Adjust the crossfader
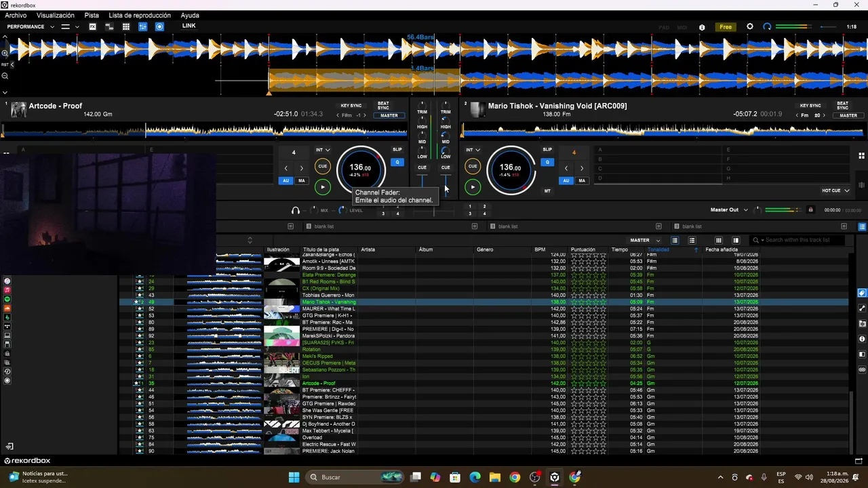 (x=434, y=211)
